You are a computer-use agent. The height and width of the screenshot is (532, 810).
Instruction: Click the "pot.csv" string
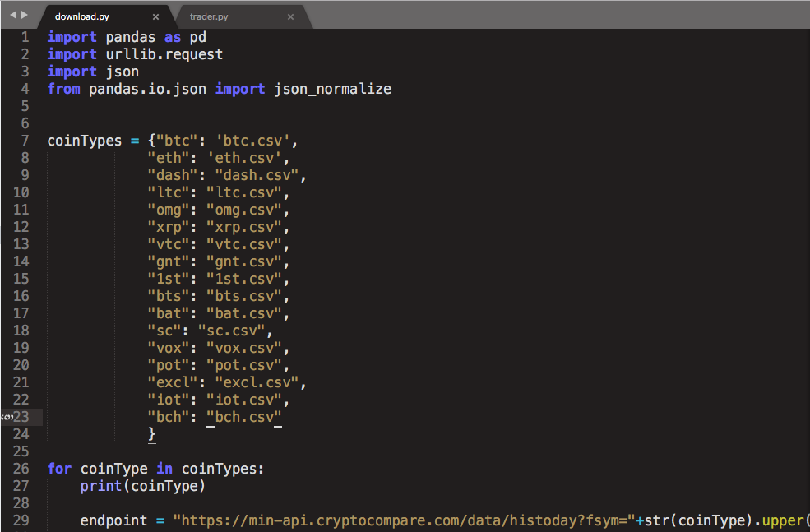click(244, 365)
